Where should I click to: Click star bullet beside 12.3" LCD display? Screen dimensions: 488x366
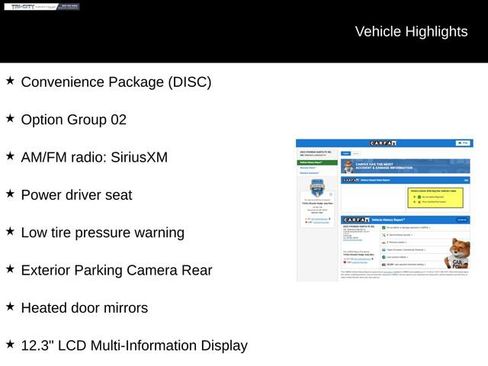(x=10, y=344)
